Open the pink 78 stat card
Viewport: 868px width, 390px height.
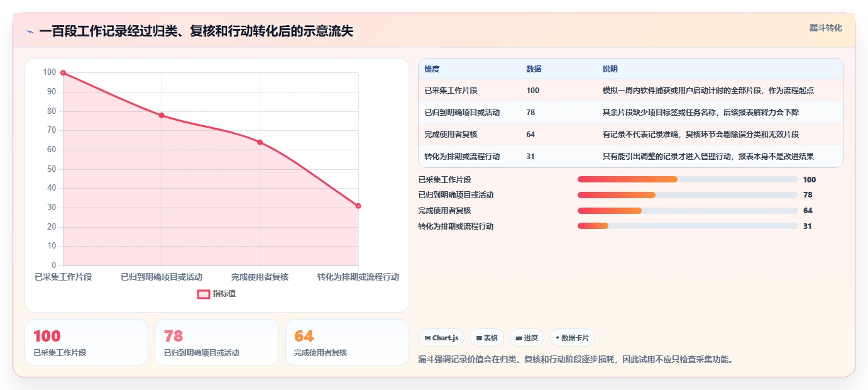217,342
